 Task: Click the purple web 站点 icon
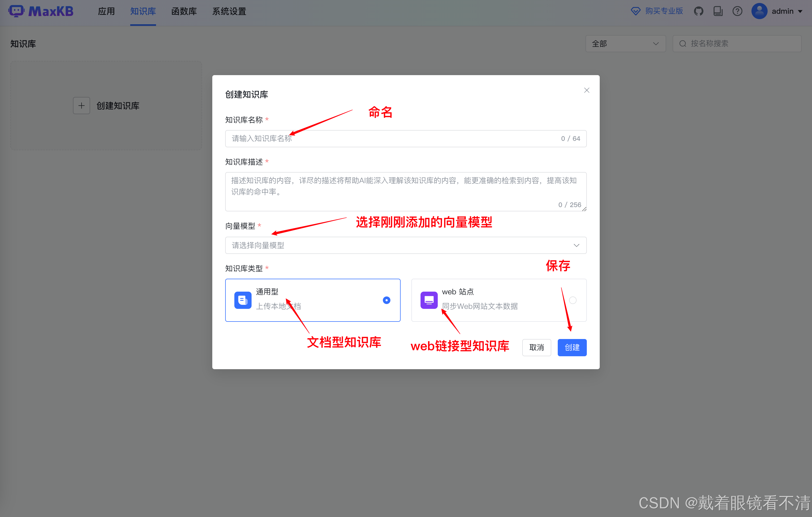pyautogui.click(x=429, y=300)
